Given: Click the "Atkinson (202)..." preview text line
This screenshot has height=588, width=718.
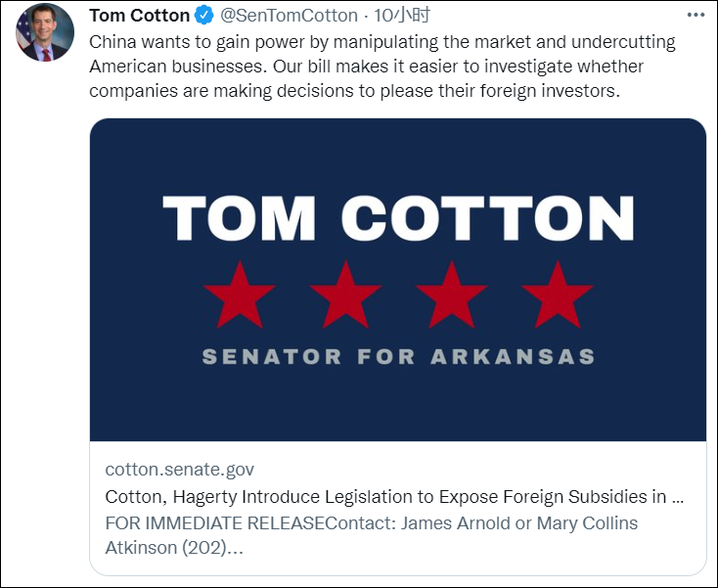Looking at the screenshot, I should [174, 548].
